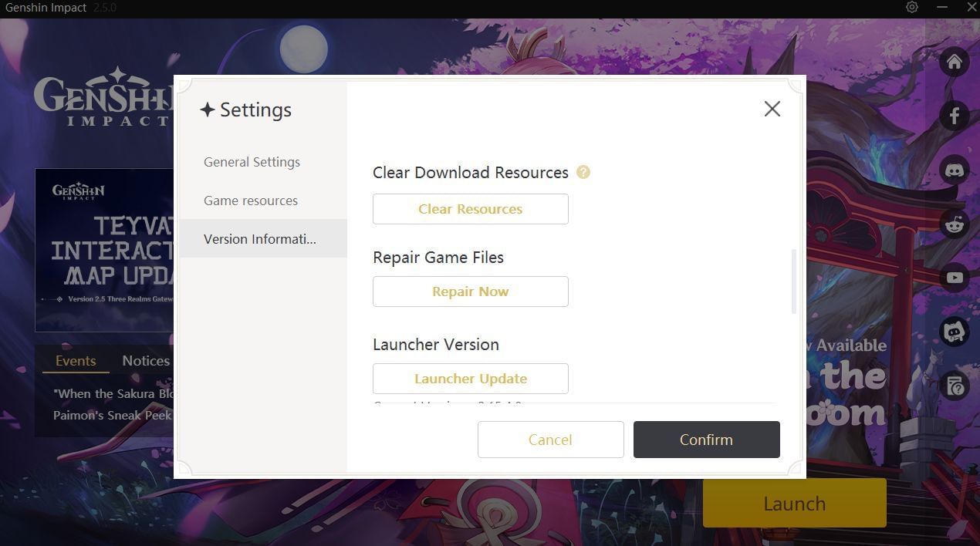The width and height of the screenshot is (980, 546).
Task: Click the help icon beside Clear Download Resources
Action: pos(583,172)
